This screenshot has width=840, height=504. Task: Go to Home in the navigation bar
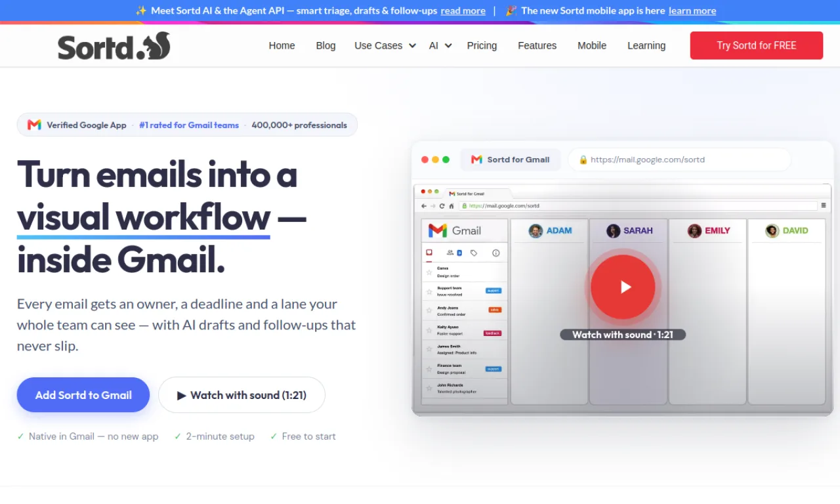tap(282, 46)
